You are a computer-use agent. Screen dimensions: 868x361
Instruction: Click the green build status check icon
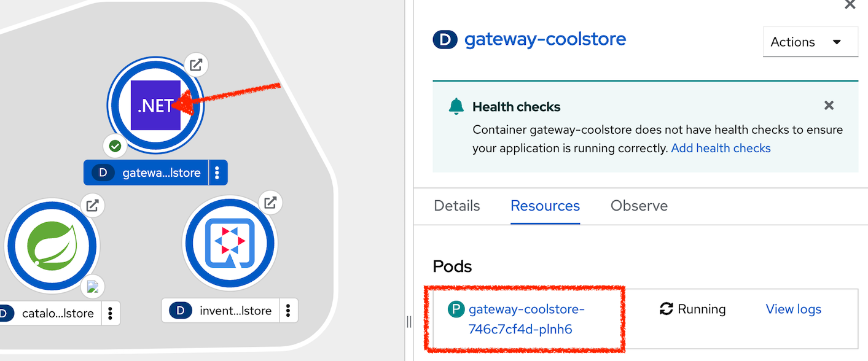[x=115, y=146]
